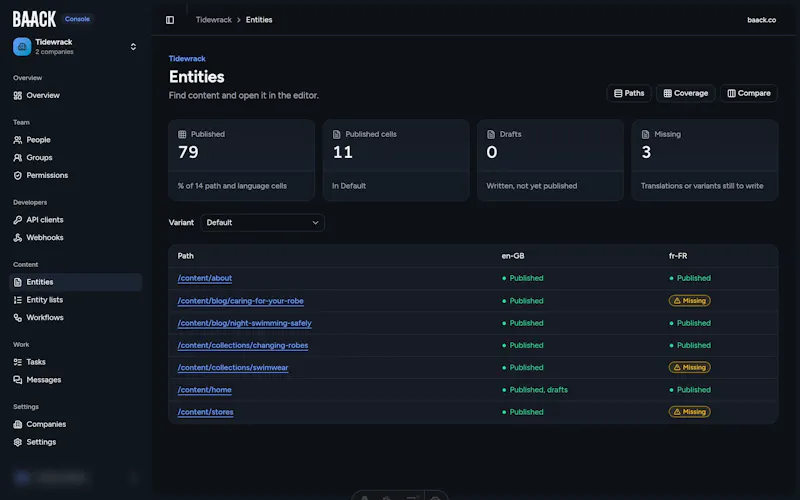Image resolution: width=800 pixels, height=500 pixels.
Task: Click the warning icon in swimwear Missing badge
Action: coord(677,367)
